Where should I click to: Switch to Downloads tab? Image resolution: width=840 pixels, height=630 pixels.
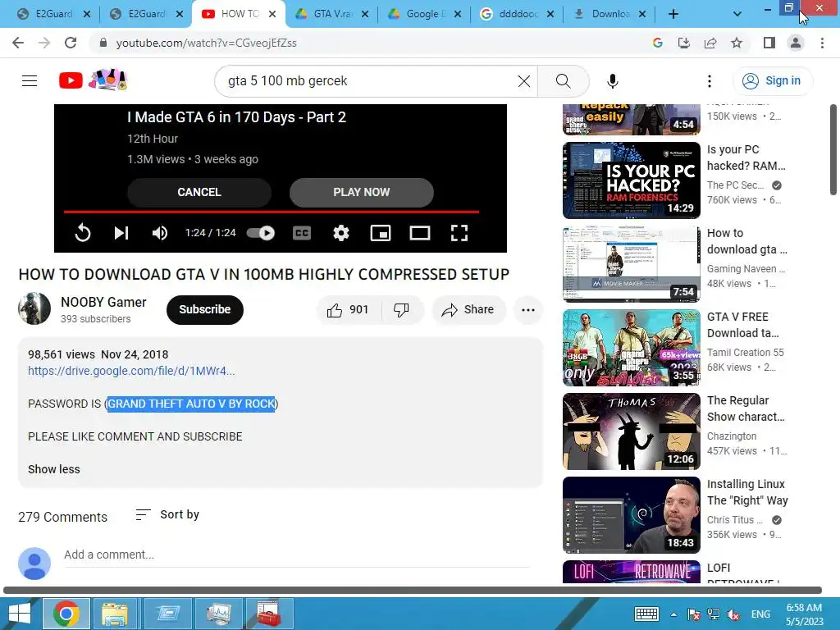click(610, 14)
